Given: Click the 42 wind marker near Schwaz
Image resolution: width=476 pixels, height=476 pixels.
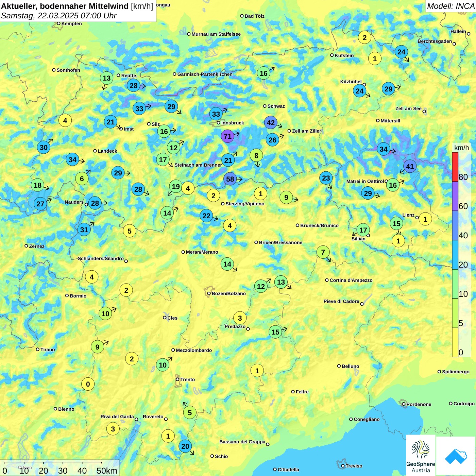Looking at the screenshot, I should pyautogui.click(x=271, y=123).
